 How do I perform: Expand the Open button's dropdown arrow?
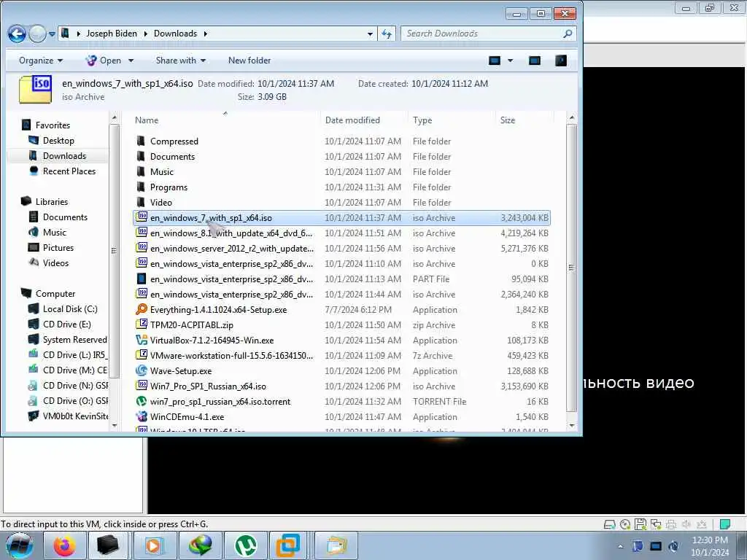pos(131,61)
